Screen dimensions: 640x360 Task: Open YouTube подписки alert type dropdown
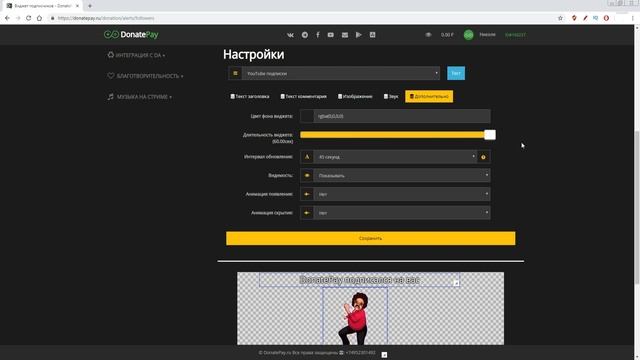point(341,73)
